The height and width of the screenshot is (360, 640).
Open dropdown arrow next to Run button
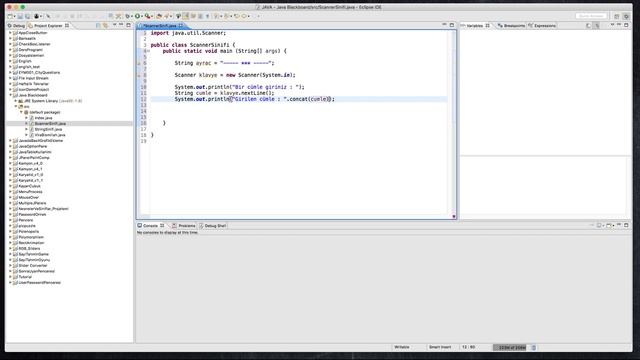click(x=142, y=16)
